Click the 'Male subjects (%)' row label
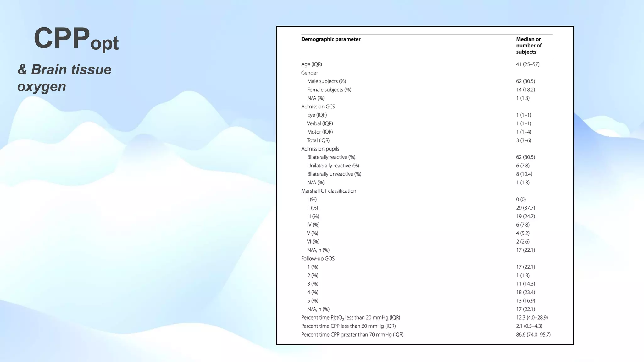Viewport: 644px width, 362px height. [326, 81]
